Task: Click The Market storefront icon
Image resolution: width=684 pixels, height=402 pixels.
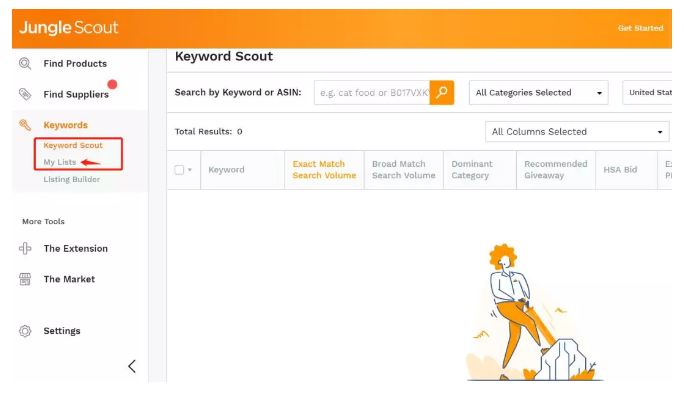Action: tap(25, 279)
